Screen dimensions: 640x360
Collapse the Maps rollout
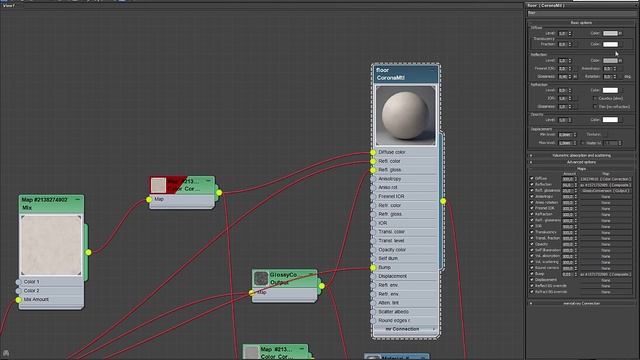pyautogui.click(x=581, y=169)
